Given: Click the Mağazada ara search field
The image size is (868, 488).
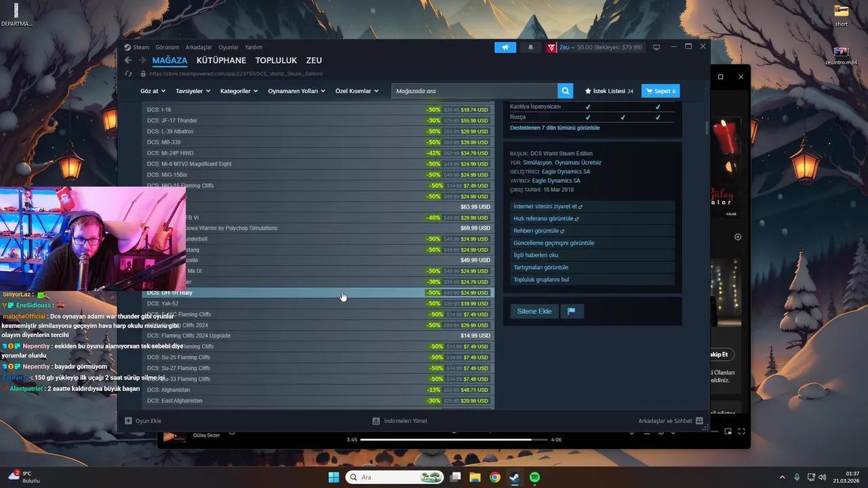Looking at the screenshot, I should 474,91.
